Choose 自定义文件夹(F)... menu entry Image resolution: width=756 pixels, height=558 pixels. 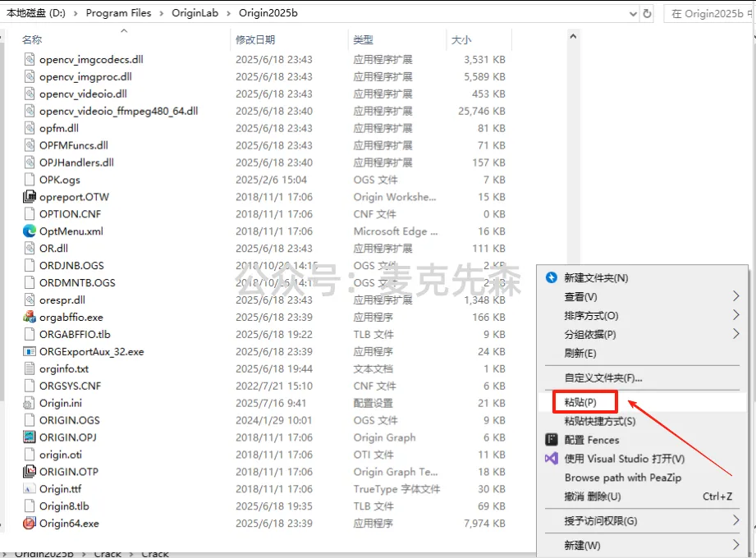603,377
